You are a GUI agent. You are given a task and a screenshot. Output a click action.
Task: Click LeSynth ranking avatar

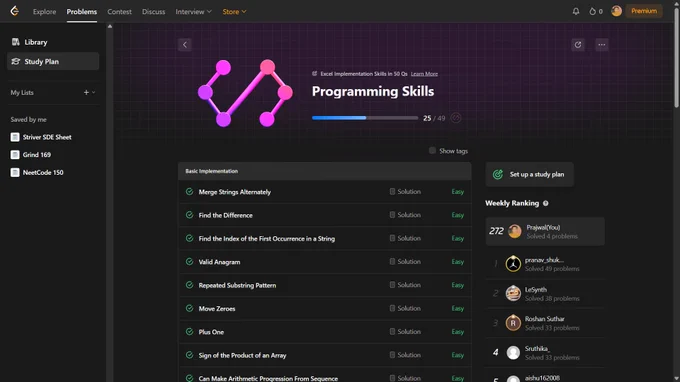pyautogui.click(x=513, y=294)
